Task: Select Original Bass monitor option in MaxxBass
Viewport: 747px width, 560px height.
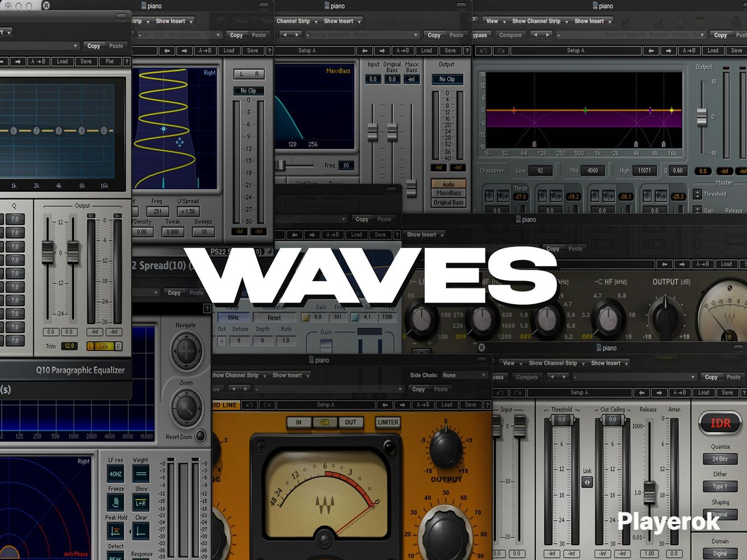Action: coord(449,203)
